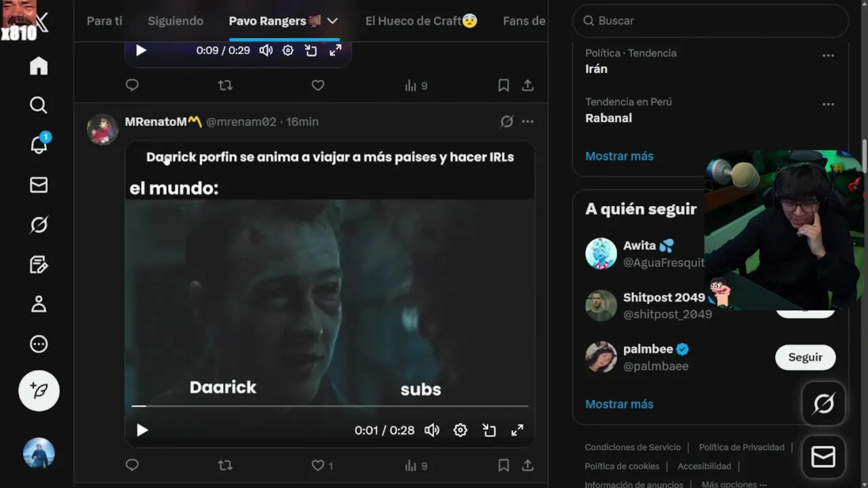Open the Explore search icon in sidebar
Image resolution: width=868 pixels, height=488 pixels.
click(x=39, y=105)
